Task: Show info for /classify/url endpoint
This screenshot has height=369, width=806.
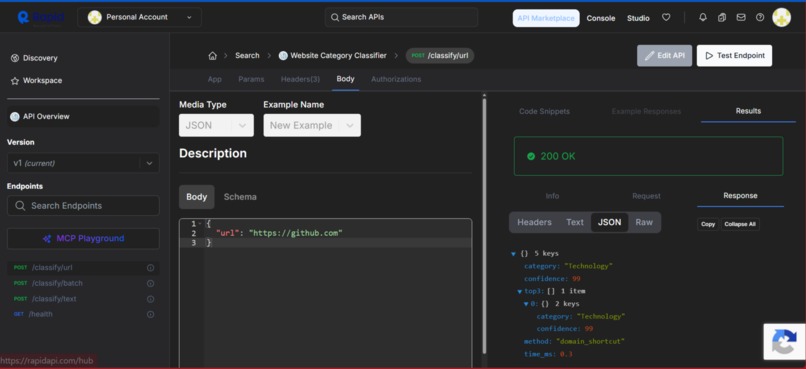Action: click(x=151, y=268)
